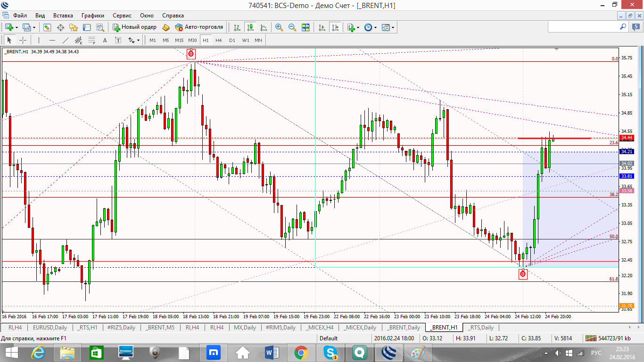Switch timeframe to MN
The width and height of the screenshot is (644, 362).
(258, 40)
